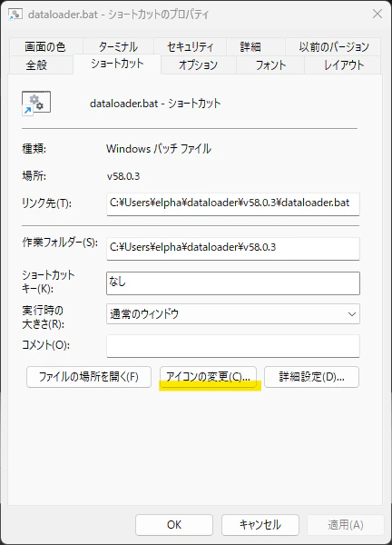This screenshot has height=545, width=392.
Task: Click the リンク先 target path field
Action: pos(233,204)
